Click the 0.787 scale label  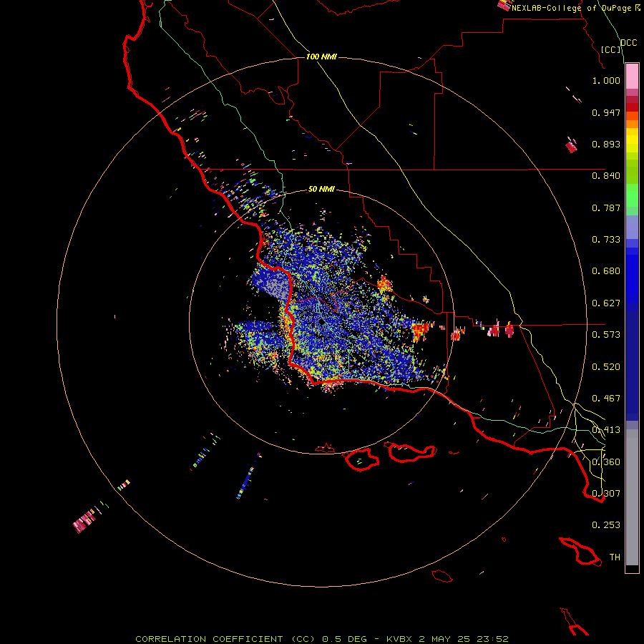tap(606, 208)
